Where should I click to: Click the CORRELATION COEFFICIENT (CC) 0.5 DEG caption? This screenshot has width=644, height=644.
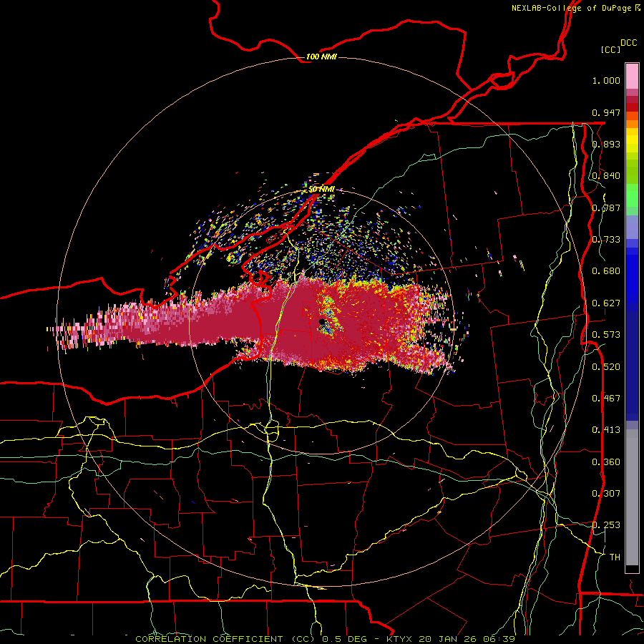pyautogui.click(x=251, y=639)
